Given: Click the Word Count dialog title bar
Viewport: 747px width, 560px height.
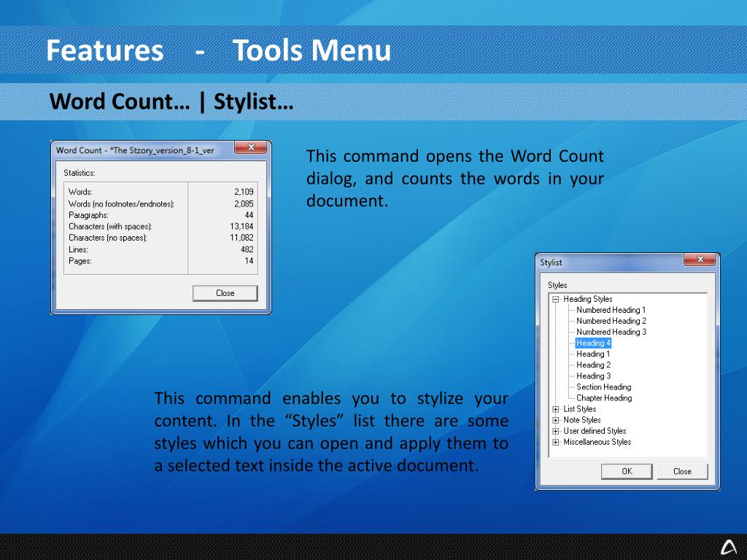Looking at the screenshot, I should pos(143,150).
